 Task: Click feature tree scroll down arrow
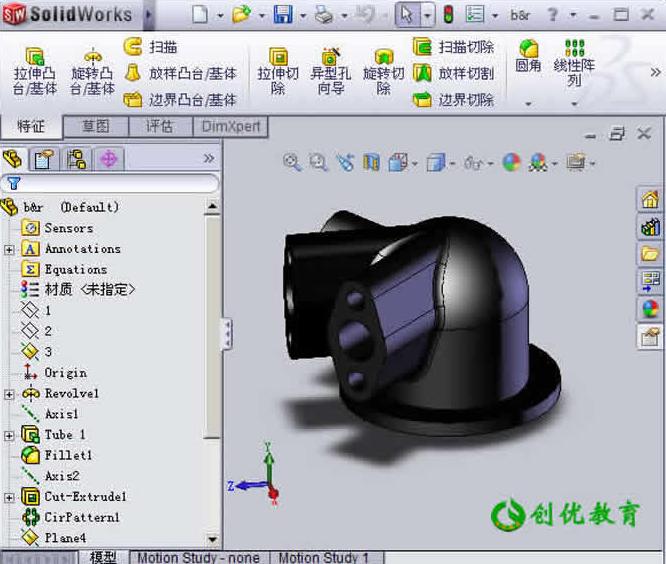coord(212,539)
